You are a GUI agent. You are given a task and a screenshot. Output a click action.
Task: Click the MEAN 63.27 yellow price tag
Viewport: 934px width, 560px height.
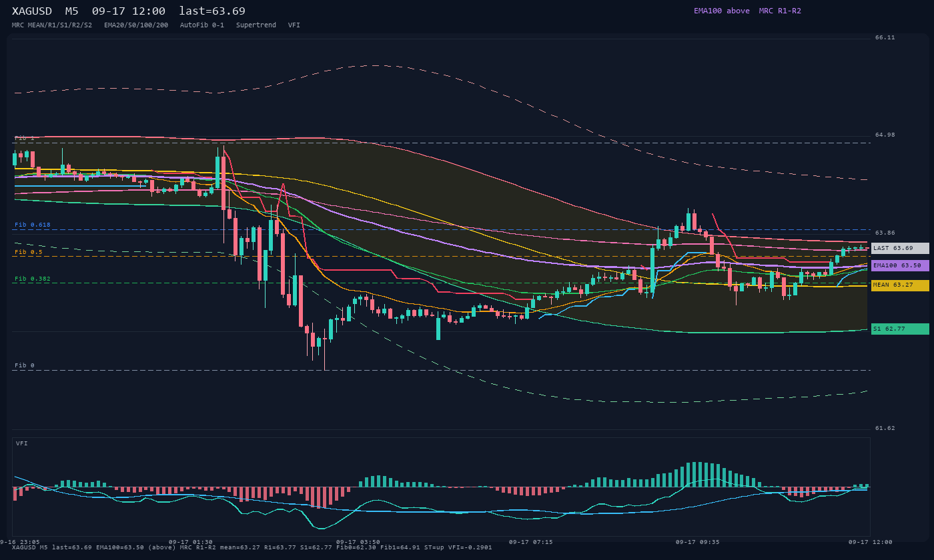coord(900,285)
